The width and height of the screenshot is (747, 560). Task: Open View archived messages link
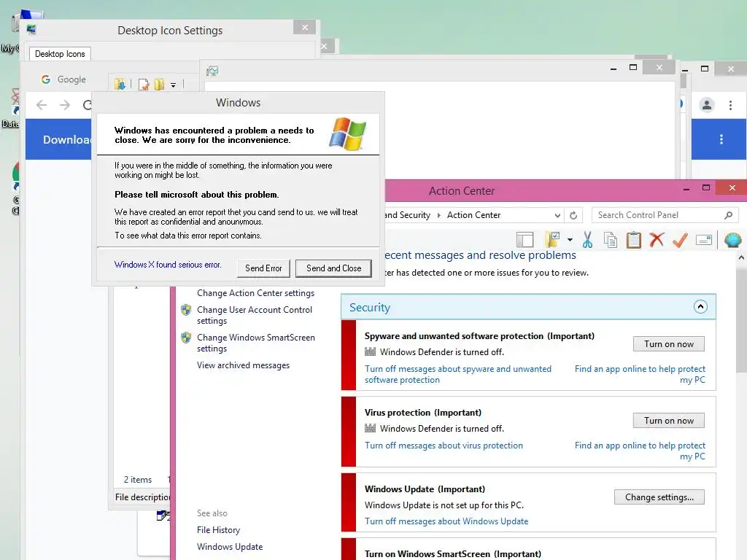pyautogui.click(x=243, y=365)
